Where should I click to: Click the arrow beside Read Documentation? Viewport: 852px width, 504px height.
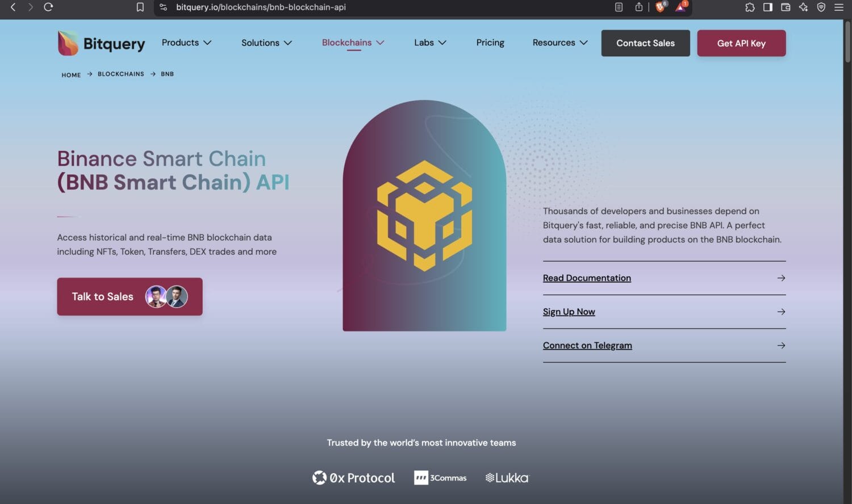781,278
